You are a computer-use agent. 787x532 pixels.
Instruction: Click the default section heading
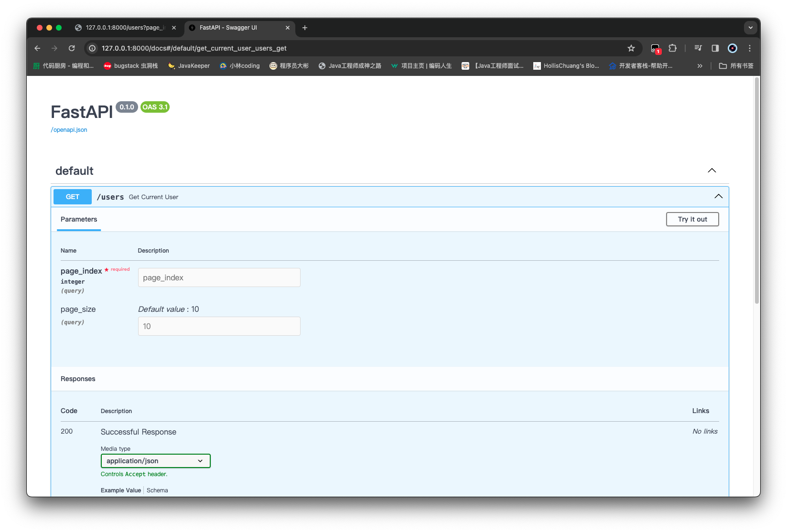(75, 171)
